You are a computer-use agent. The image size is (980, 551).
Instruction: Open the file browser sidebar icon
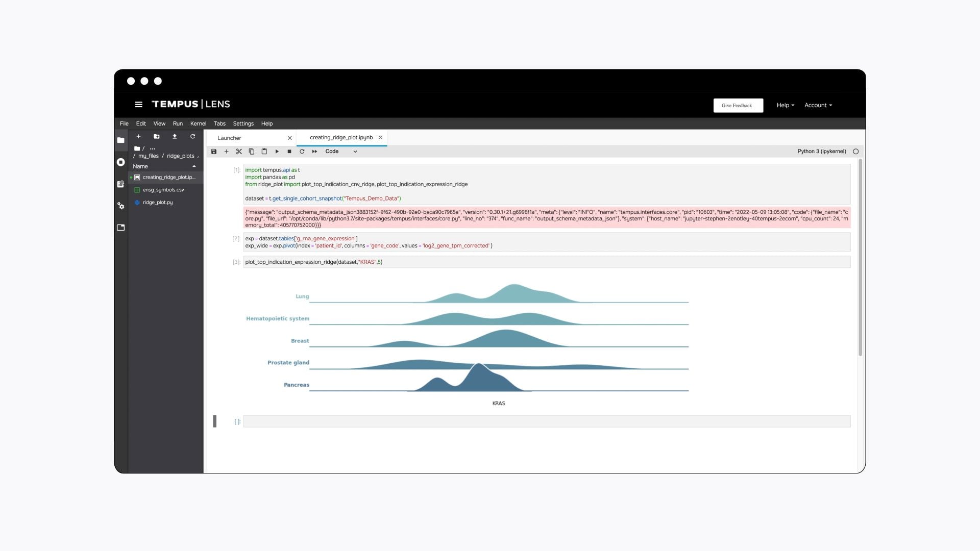(x=121, y=140)
